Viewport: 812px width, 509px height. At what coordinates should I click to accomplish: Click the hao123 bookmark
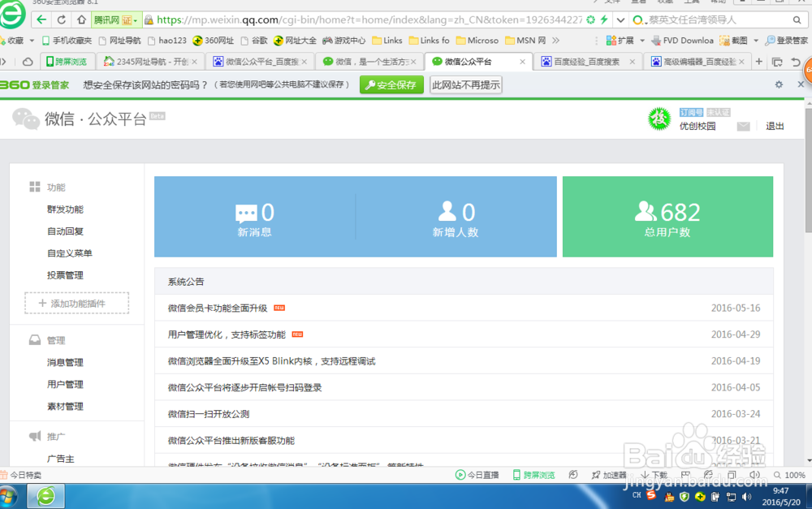pos(166,41)
